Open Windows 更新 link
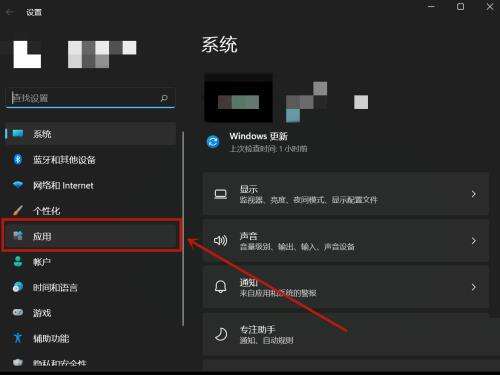 click(258, 136)
